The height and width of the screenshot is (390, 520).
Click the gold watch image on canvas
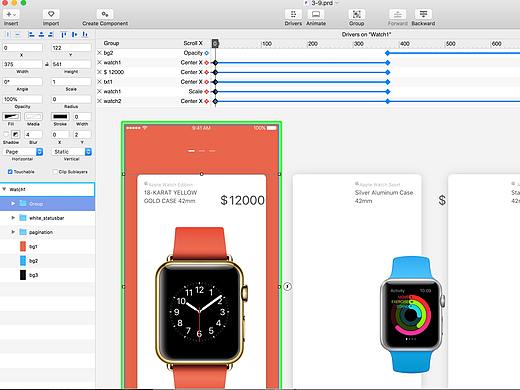click(x=202, y=308)
